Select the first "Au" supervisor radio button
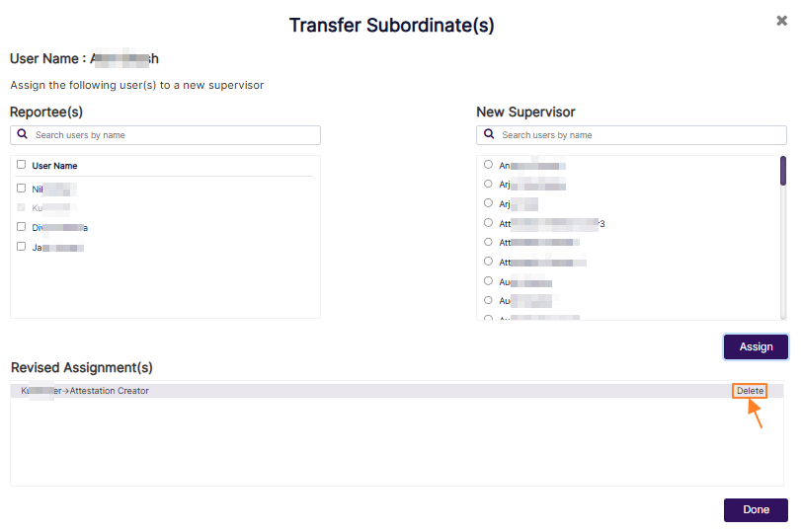Viewport: 801px width, 532px height. [488, 280]
